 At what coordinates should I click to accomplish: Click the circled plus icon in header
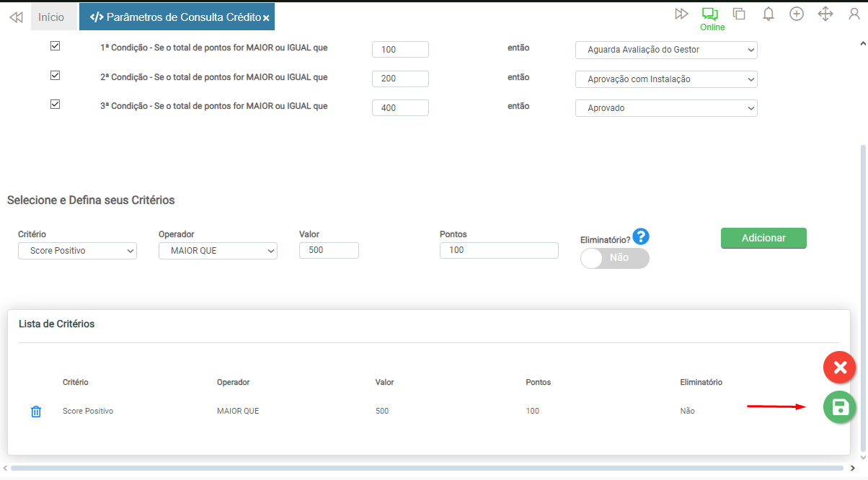(x=797, y=14)
